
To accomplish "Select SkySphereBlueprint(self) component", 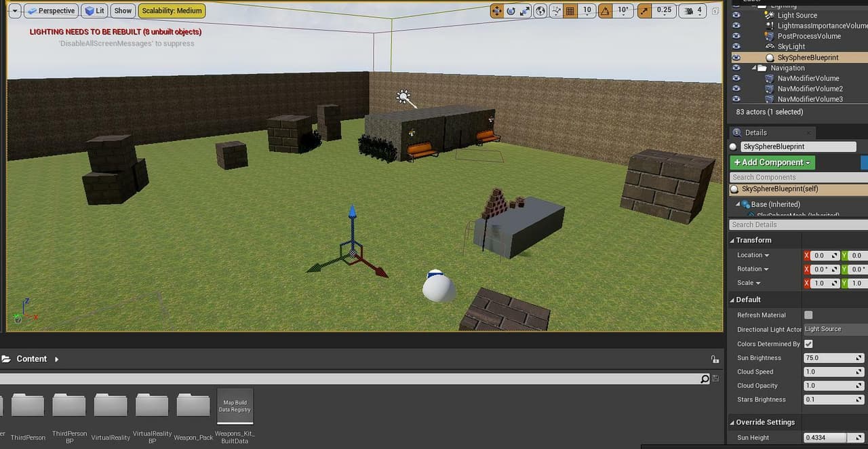I will pos(799,189).
